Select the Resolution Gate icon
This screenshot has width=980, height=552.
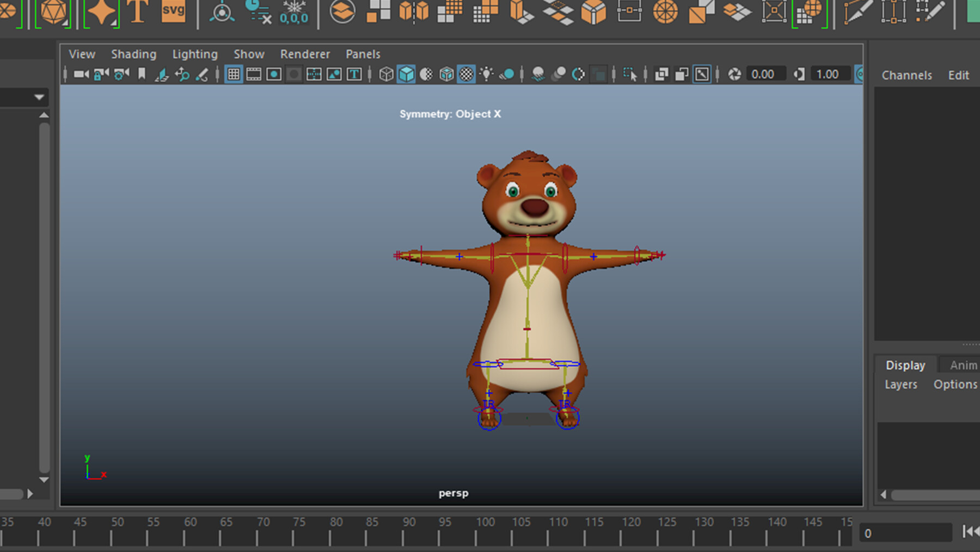273,74
